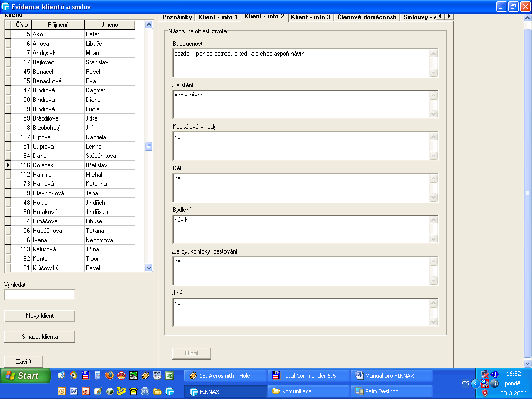Screen dimensions: 532x399
Task: Open the yellow SMS icon
Action: (x=122, y=391)
